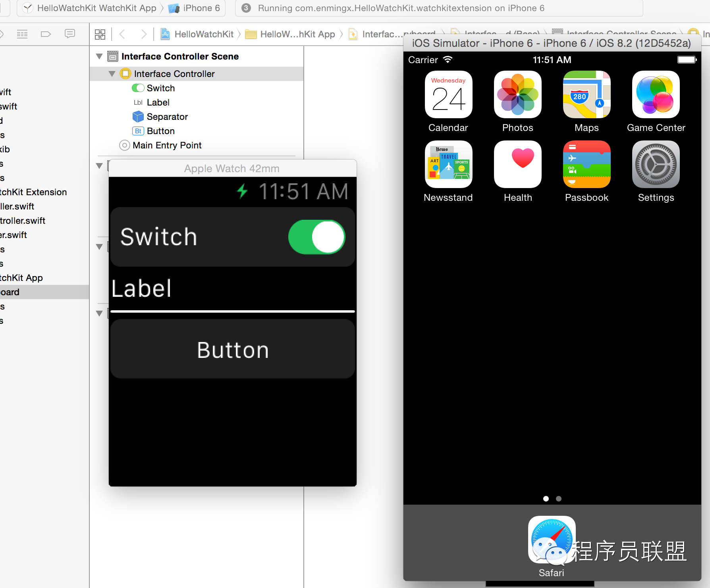Select the Switch row in the outline
This screenshot has height=588, width=710.
[x=197, y=88]
